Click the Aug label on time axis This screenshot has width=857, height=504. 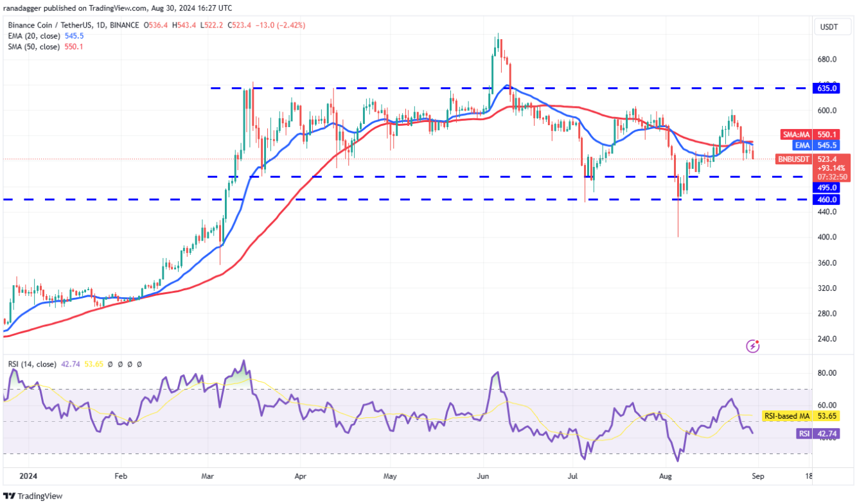[666, 477]
